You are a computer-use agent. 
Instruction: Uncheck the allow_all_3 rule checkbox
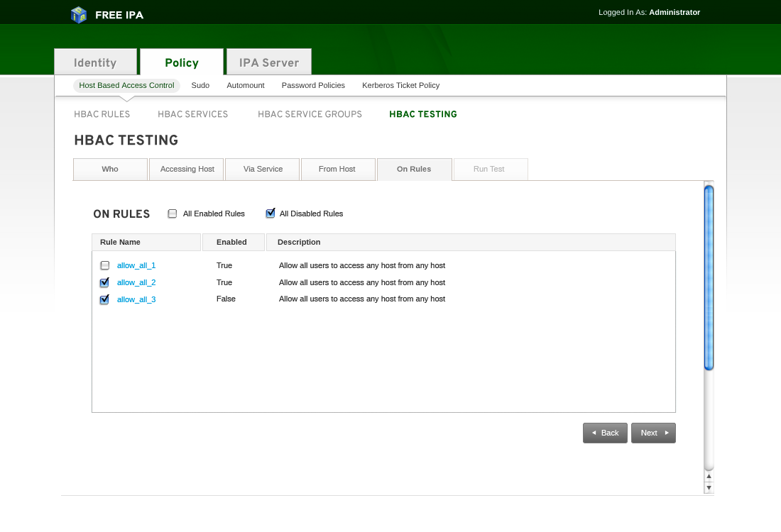coord(105,299)
